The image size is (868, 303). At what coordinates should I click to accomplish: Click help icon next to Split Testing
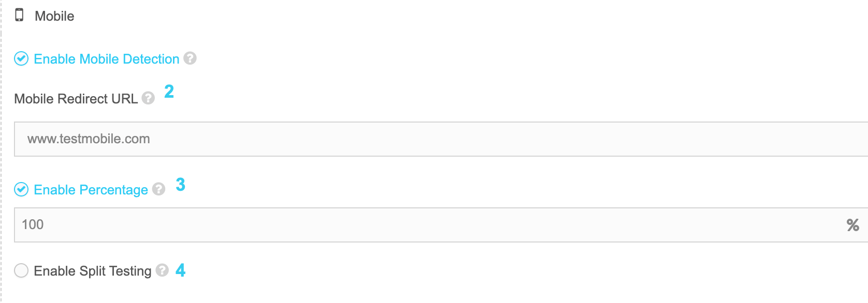click(162, 270)
